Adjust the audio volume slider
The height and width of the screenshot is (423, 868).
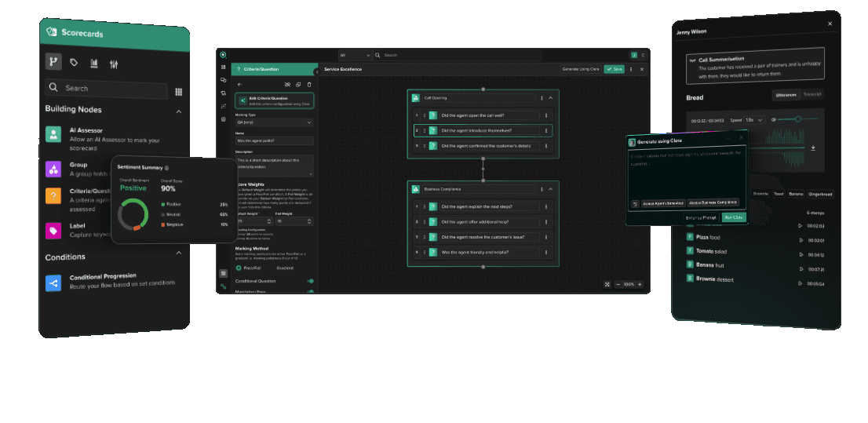(798, 119)
